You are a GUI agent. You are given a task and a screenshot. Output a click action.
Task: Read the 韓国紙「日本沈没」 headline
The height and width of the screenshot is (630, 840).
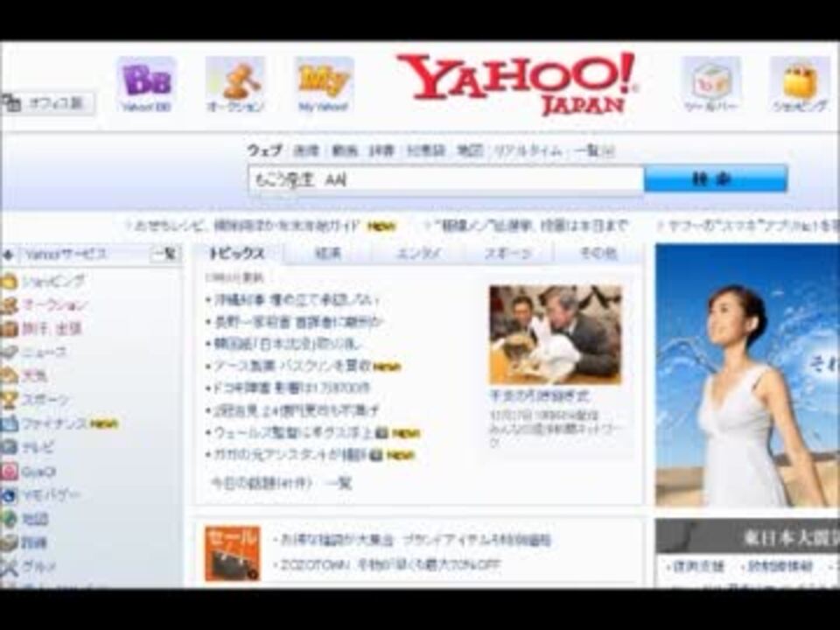287,343
